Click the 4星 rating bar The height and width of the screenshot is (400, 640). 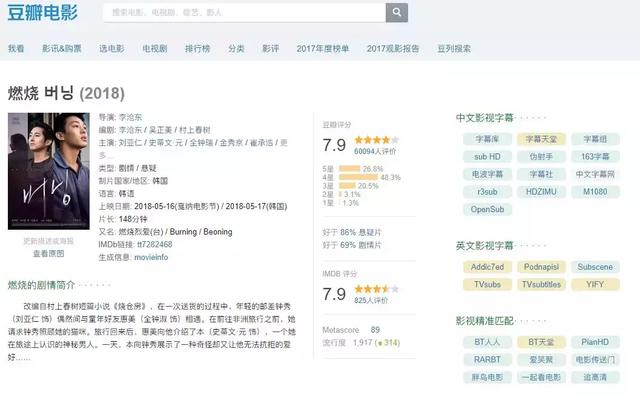(x=358, y=177)
